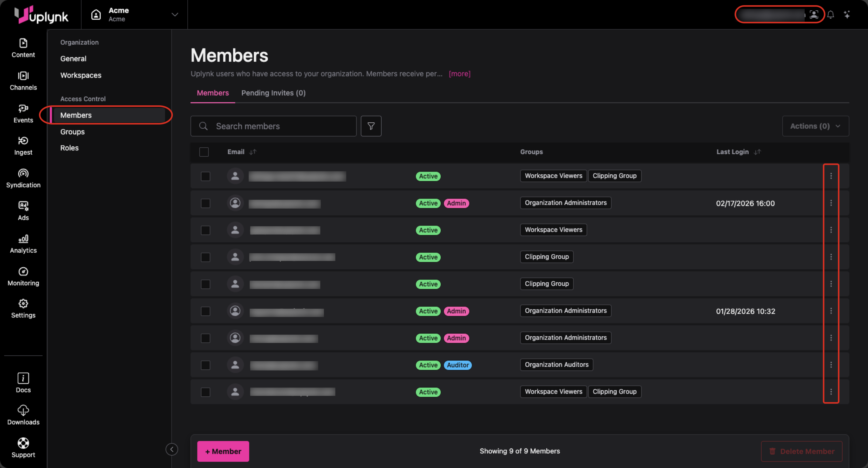
Task: Open Groups under Access Control
Action: click(x=72, y=132)
